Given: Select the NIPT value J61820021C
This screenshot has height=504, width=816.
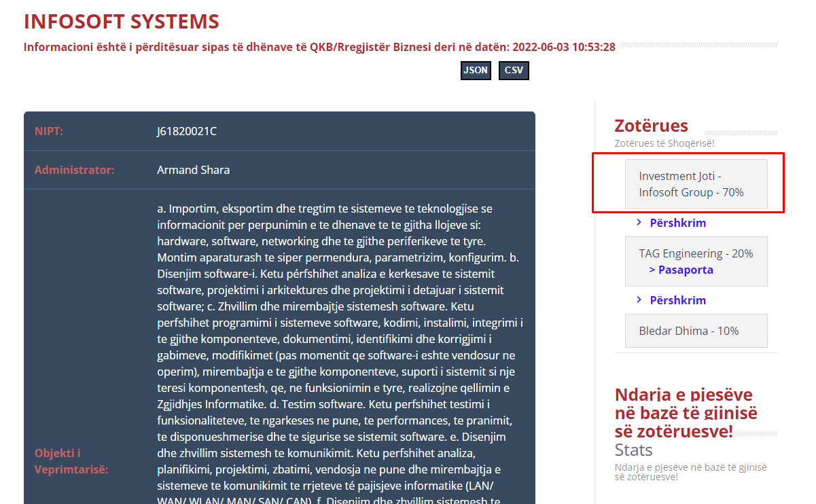Looking at the screenshot, I should [x=186, y=131].
